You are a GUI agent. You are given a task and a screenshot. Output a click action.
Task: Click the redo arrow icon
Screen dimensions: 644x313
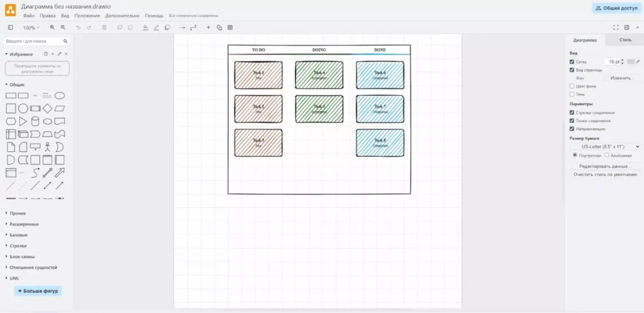click(x=89, y=28)
